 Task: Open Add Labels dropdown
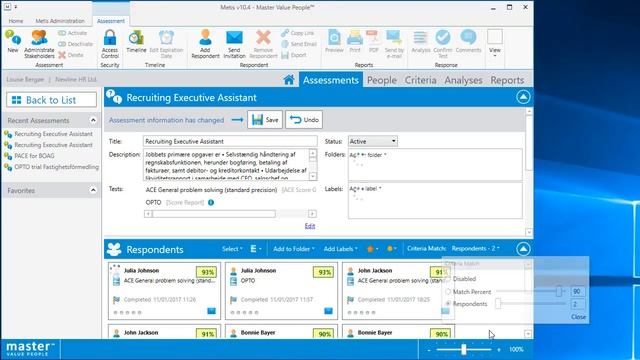pos(340,249)
